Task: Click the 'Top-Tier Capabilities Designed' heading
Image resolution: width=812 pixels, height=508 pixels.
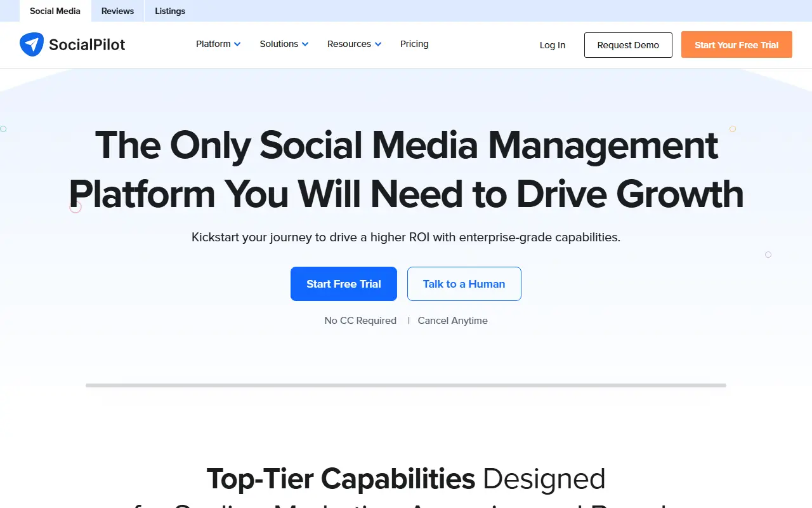Action: (406, 479)
